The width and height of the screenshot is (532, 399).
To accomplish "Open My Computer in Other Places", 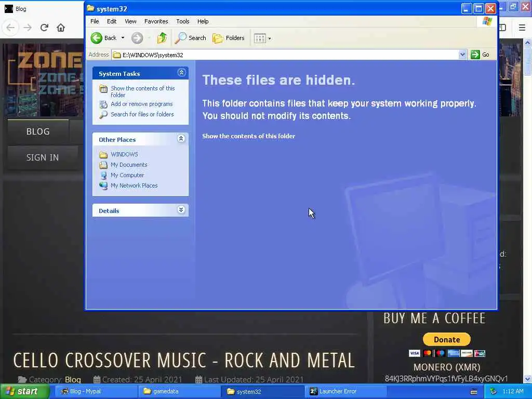I will 127,176.
